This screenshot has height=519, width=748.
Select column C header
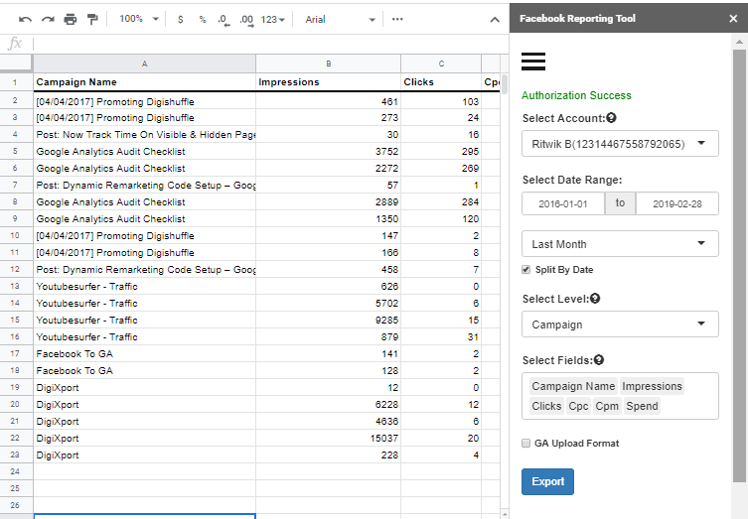(441, 63)
